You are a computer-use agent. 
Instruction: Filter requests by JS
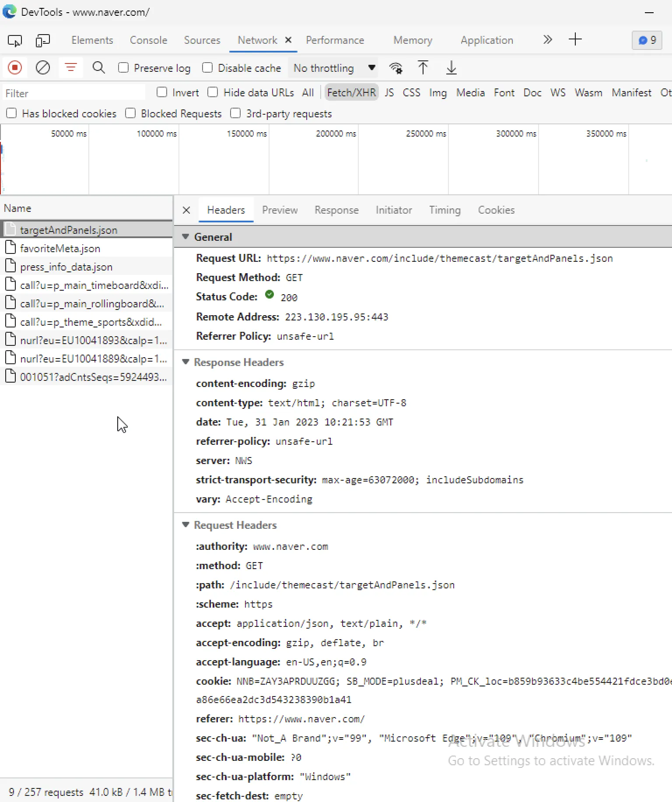(389, 93)
